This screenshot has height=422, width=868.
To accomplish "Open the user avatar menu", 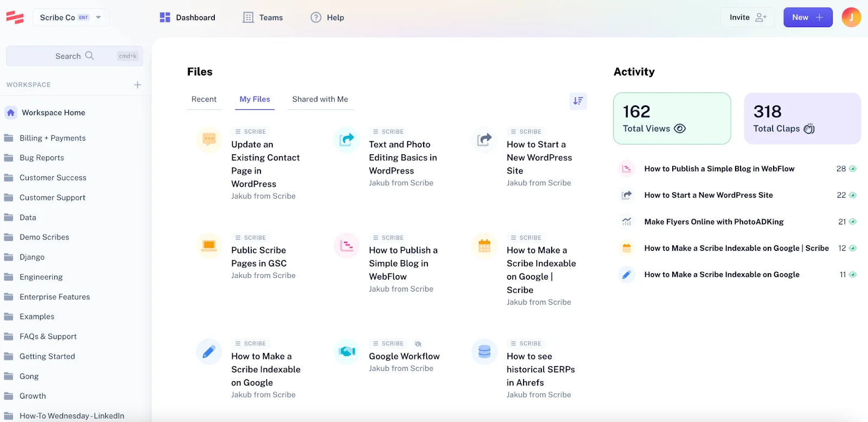I will (x=851, y=17).
